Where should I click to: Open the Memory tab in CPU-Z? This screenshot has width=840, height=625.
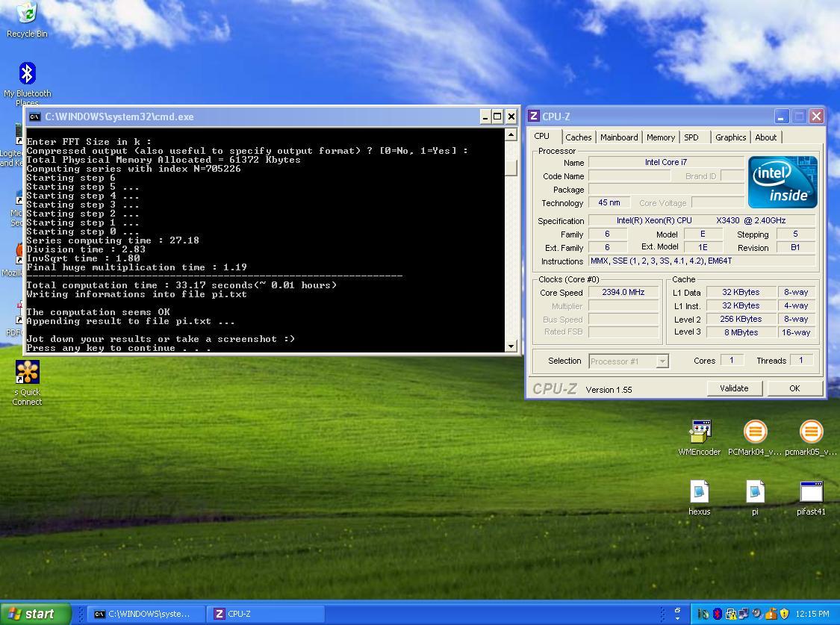(x=661, y=137)
